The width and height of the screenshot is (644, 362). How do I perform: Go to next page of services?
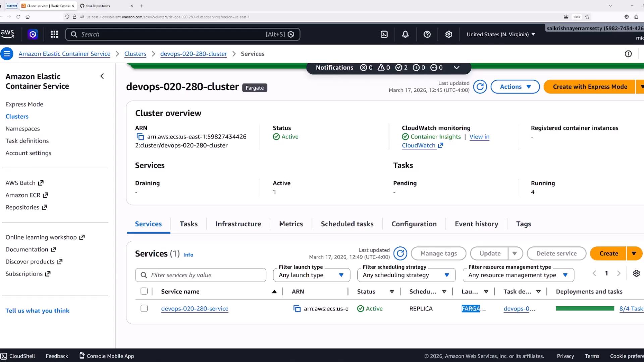[619, 273]
